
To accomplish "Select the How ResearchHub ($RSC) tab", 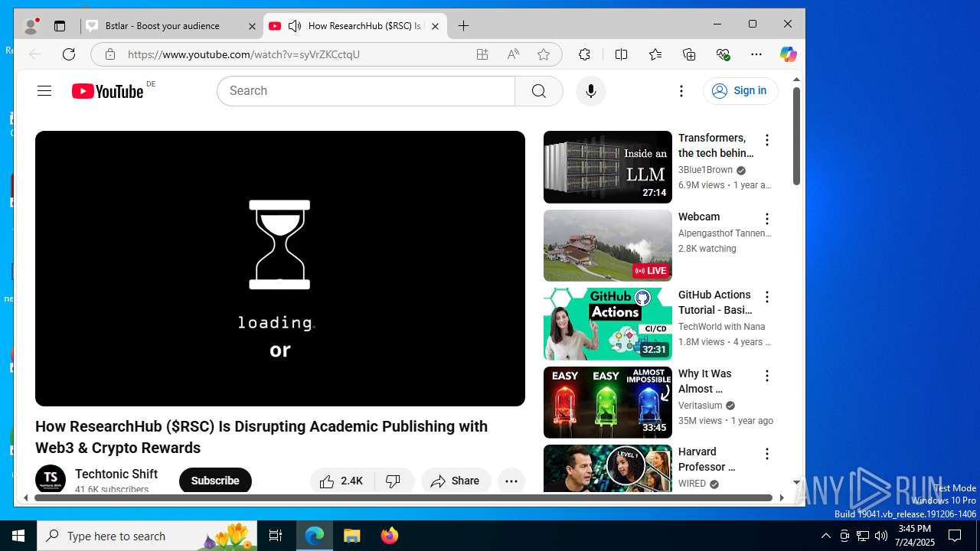I will [x=355, y=26].
